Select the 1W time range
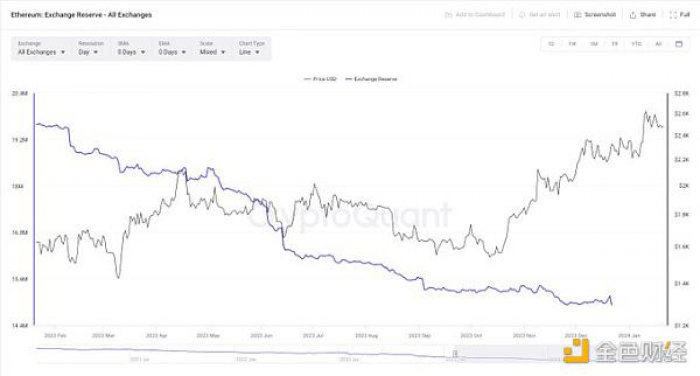This screenshot has width=700, height=376. pos(572,44)
